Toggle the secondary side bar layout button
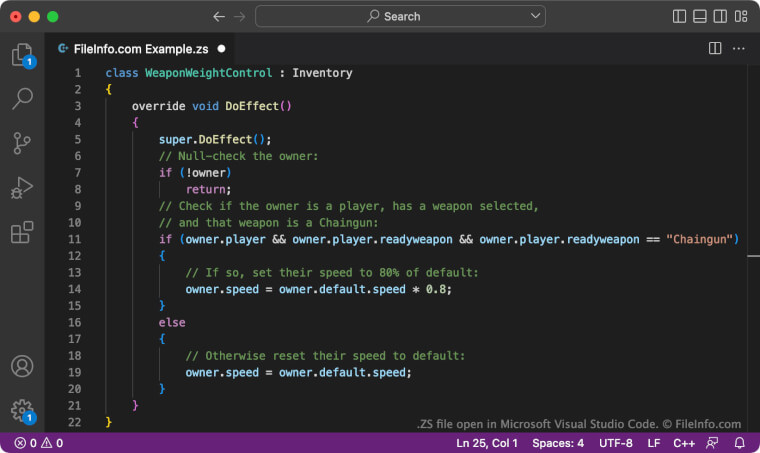Viewport: 760px width, 453px height. pyautogui.click(x=720, y=17)
